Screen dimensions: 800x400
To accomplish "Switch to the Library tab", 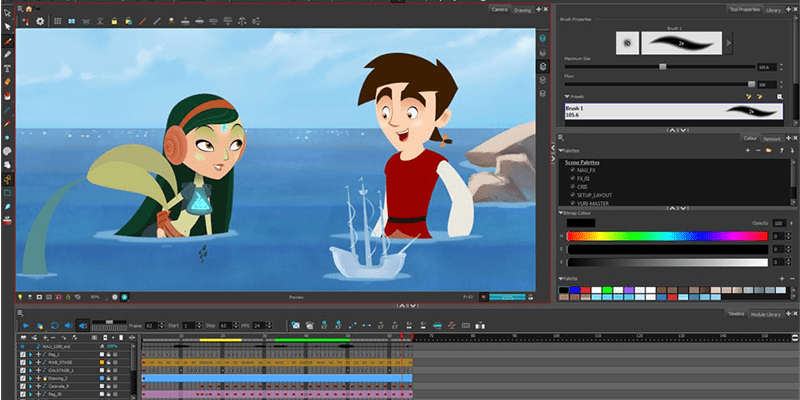I will pyautogui.click(x=774, y=9).
